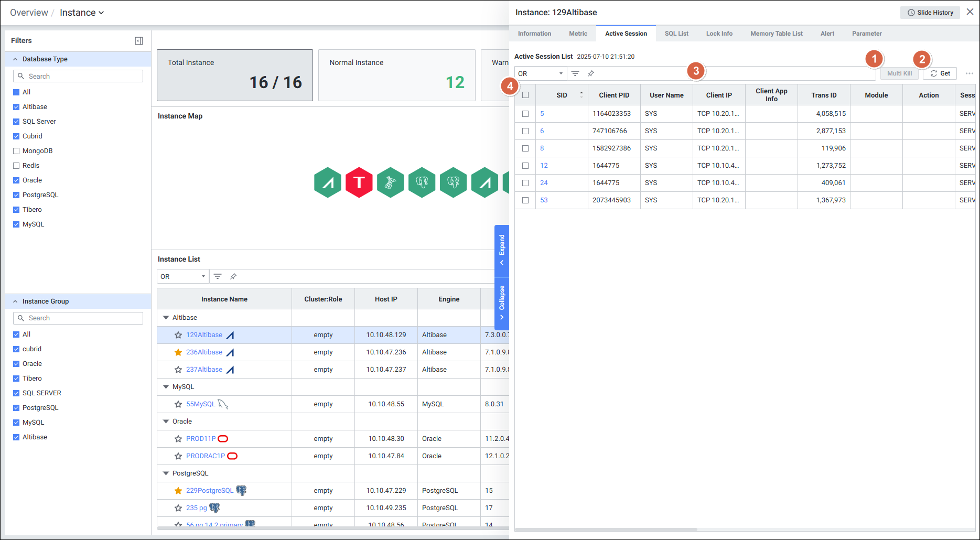This screenshot has height=540, width=980.
Task: Click the Instance Group search field
Action: click(x=79, y=318)
